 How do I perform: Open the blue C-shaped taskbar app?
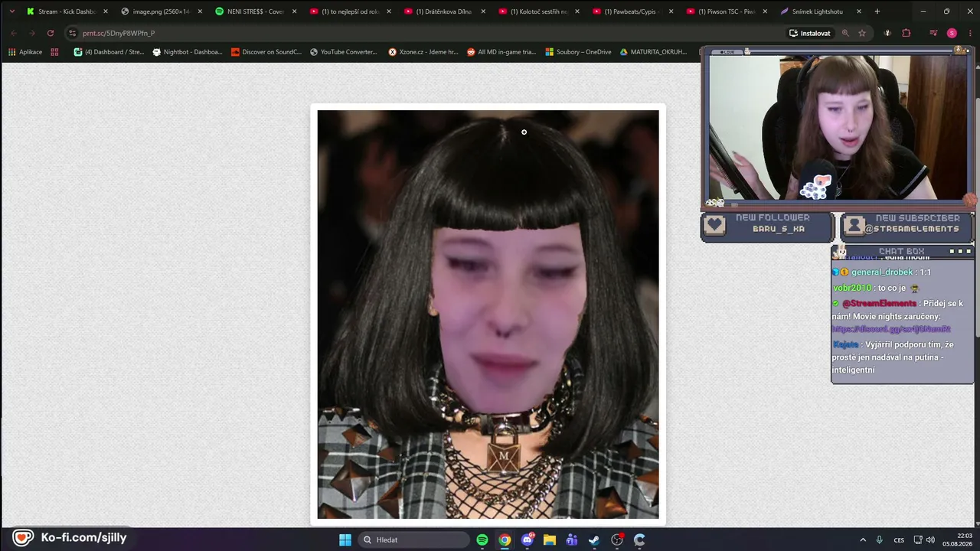pos(639,540)
